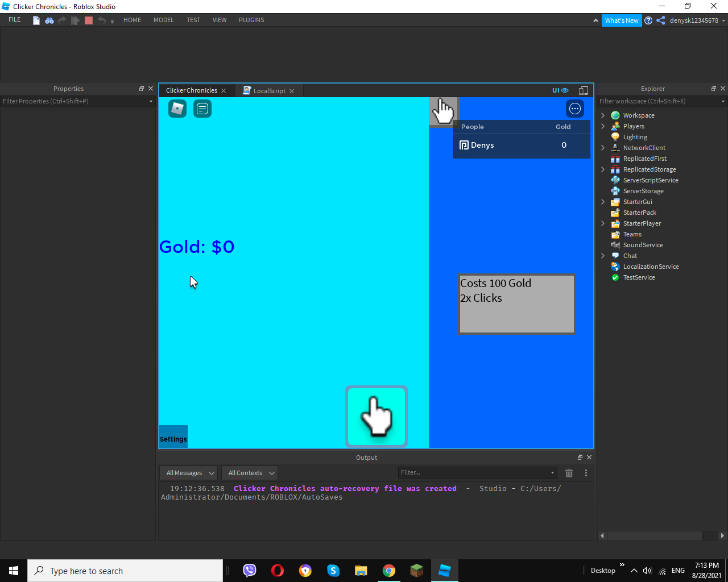This screenshot has height=582, width=728.
Task: Switch to the MODEL ribbon tab
Action: (x=164, y=20)
